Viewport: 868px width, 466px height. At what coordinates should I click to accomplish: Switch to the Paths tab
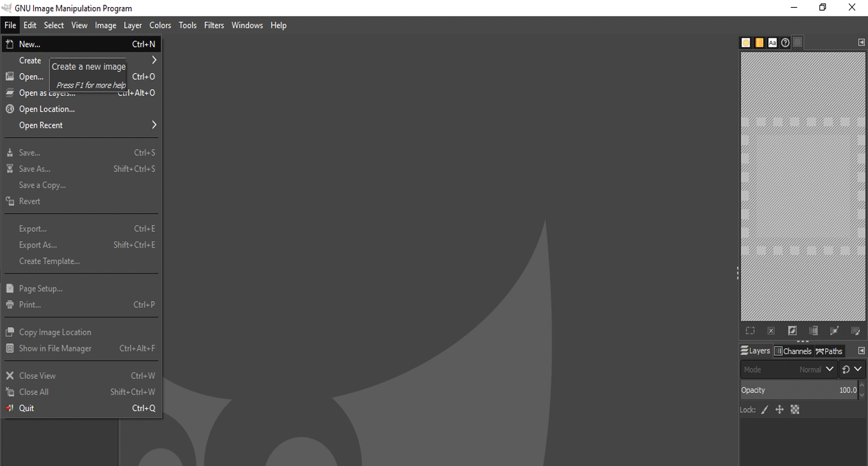(829, 351)
